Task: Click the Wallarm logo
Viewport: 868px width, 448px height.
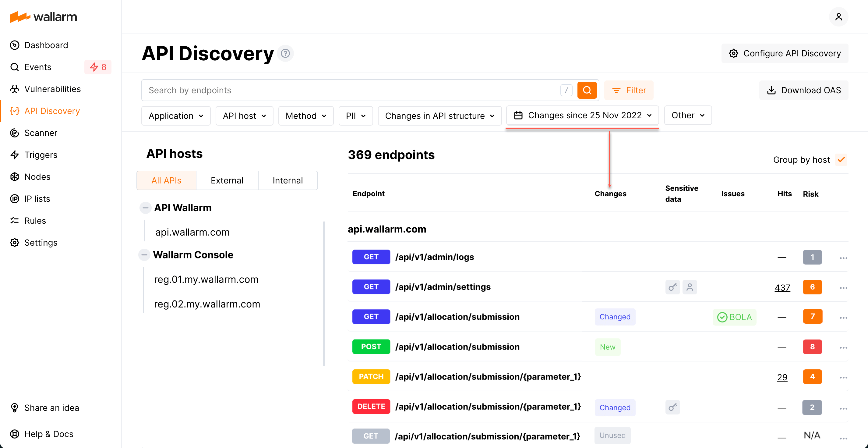Action: pos(43,17)
